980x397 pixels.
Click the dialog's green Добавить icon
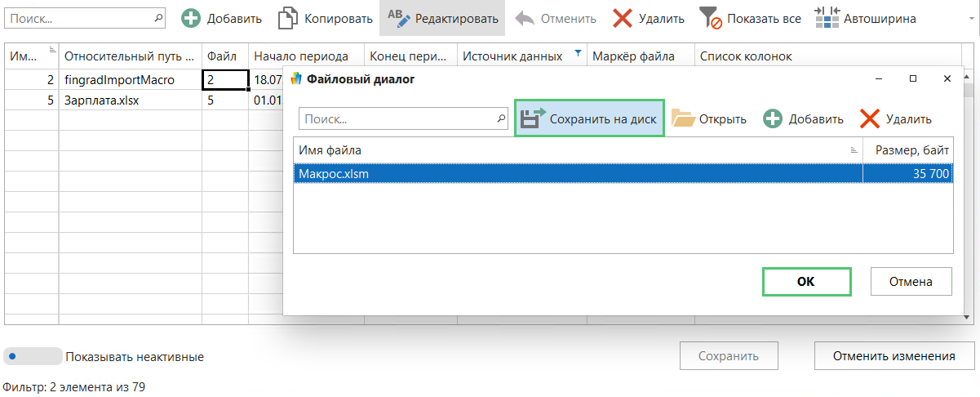click(773, 118)
